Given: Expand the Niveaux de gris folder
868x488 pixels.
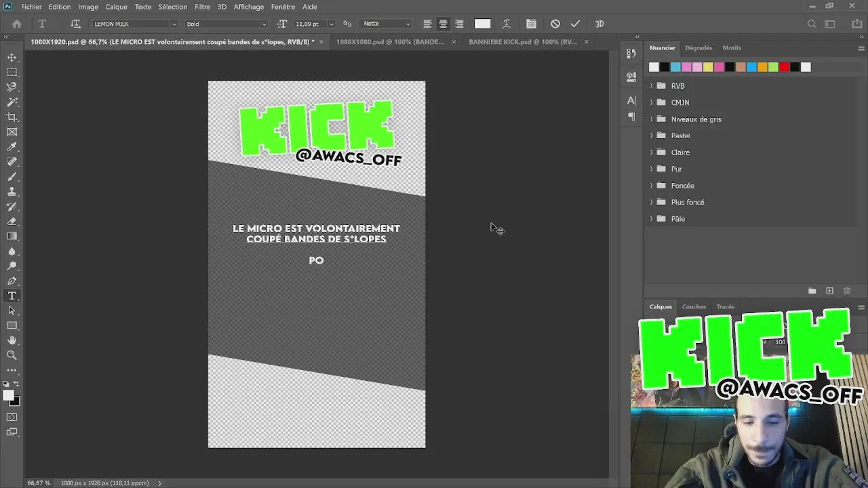Looking at the screenshot, I should click(x=652, y=119).
